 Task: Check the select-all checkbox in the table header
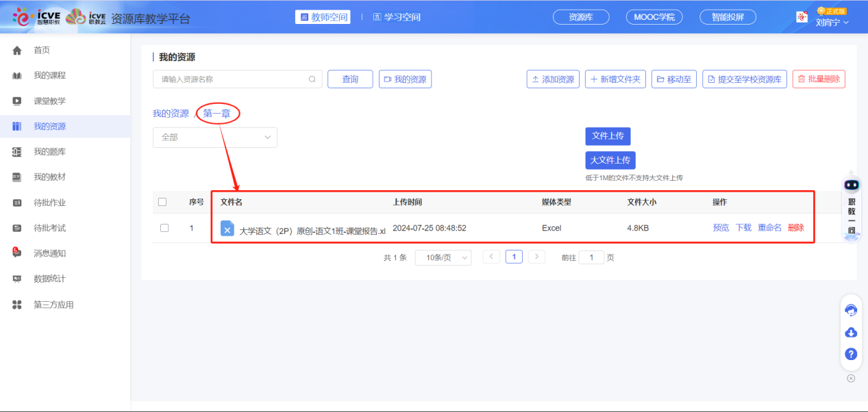click(164, 201)
